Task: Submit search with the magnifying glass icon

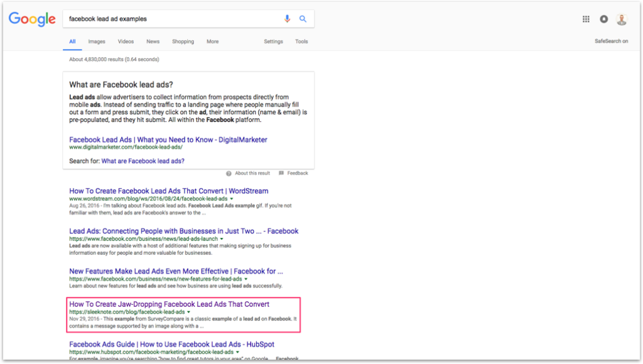Action: tap(303, 18)
